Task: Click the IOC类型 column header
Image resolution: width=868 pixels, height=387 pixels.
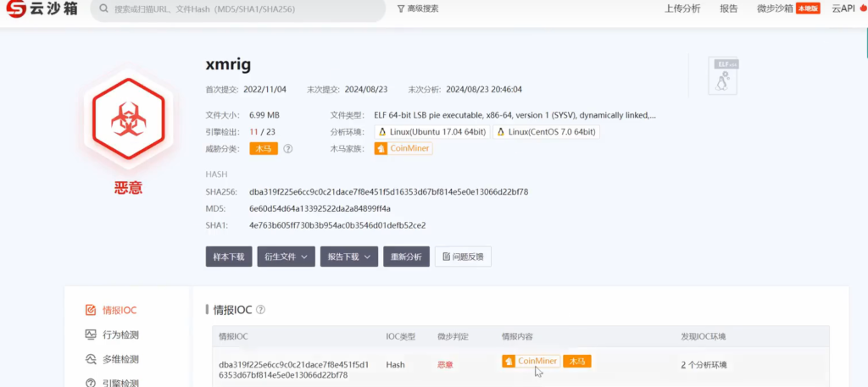Action: [x=401, y=337]
